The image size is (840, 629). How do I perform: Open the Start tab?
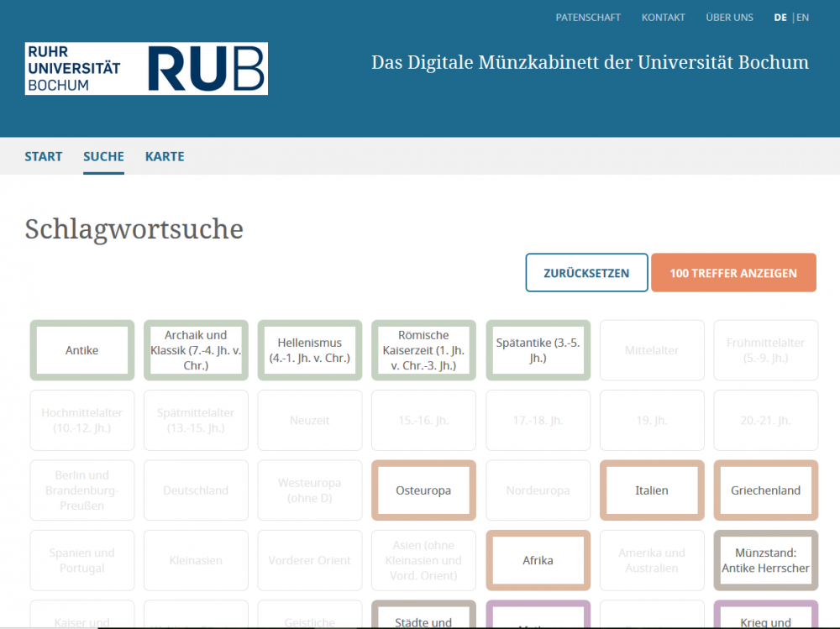tap(44, 156)
